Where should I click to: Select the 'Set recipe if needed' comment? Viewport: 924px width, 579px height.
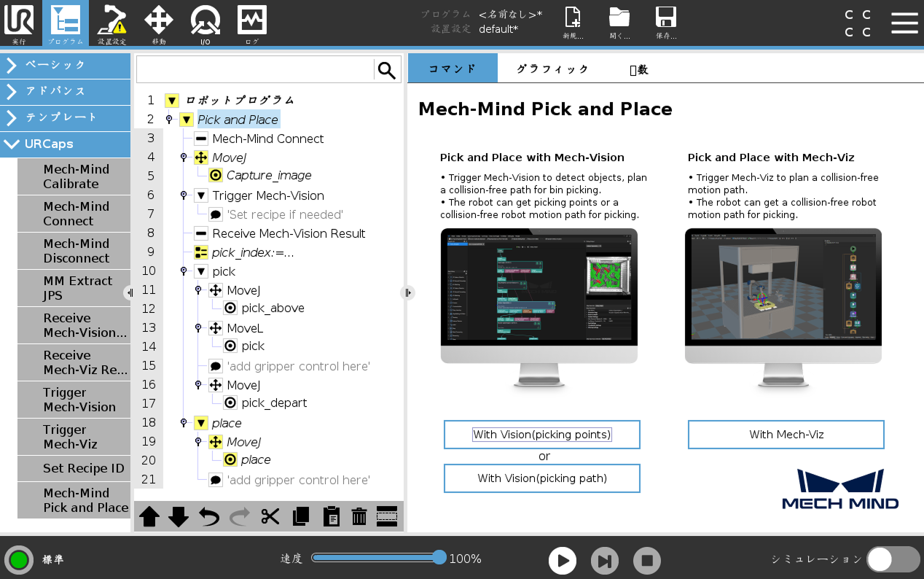(x=284, y=214)
